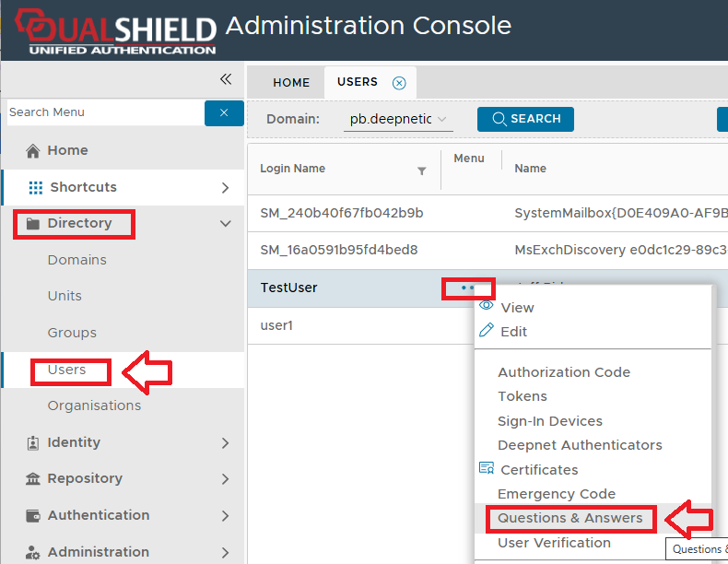Open the Domain dropdown
Screen dimensions: 728x564
click(398, 119)
